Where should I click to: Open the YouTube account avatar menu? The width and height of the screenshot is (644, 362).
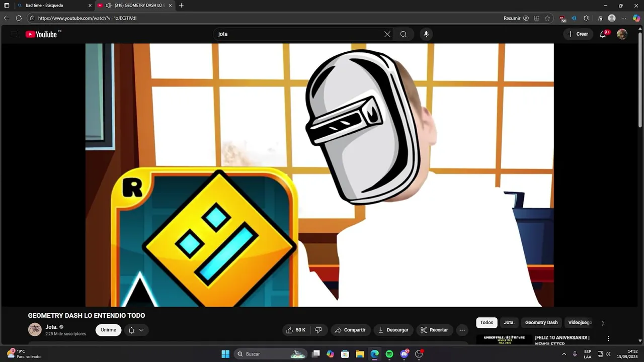pyautogui.click(x=622, y=34)
